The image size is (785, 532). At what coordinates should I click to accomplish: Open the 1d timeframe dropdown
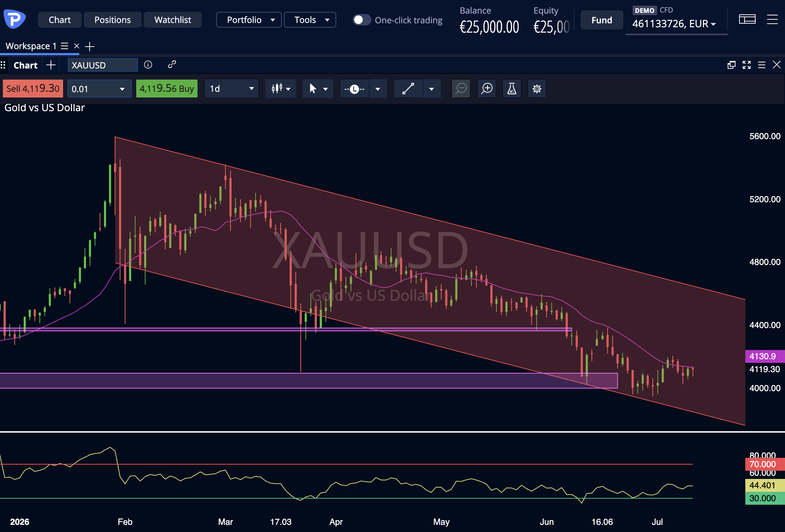(232, 89)
